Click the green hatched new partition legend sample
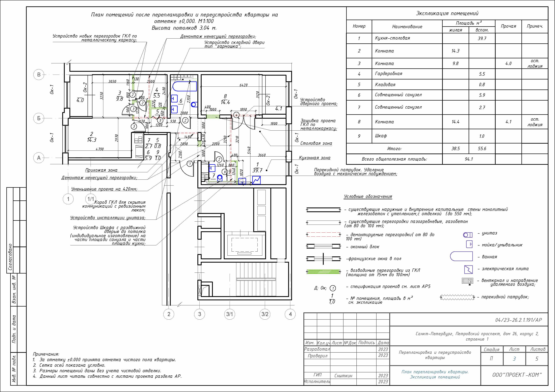This screenshot has height=392, width=555. click(x=324, y=272)
